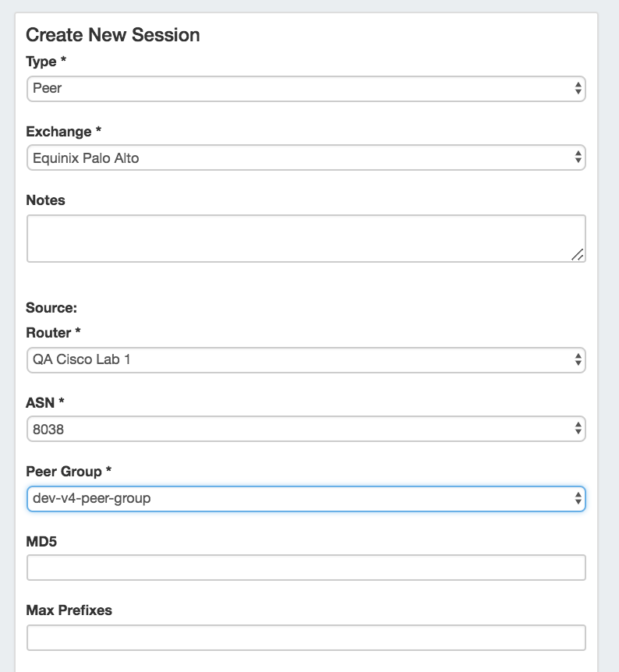The width and height of the screenshot is (619, 672).
Task: Click the Notes textarea resize handle
Action: (578, 254)
